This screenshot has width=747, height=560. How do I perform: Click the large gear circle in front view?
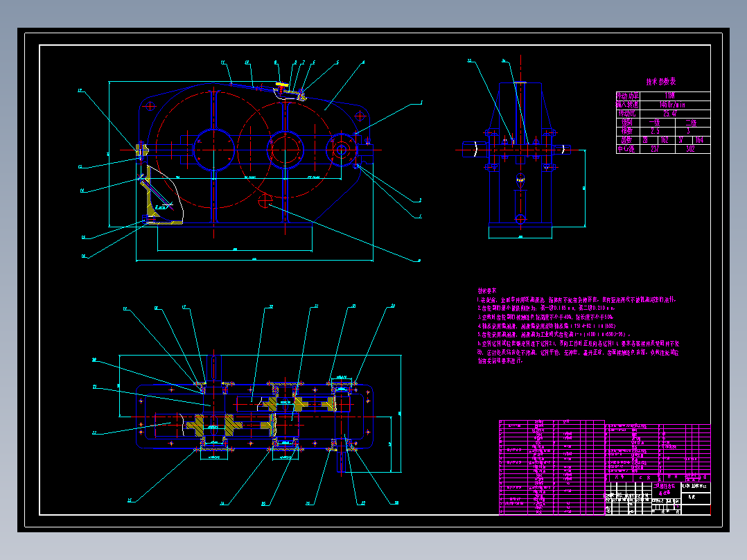pos(214,149)
